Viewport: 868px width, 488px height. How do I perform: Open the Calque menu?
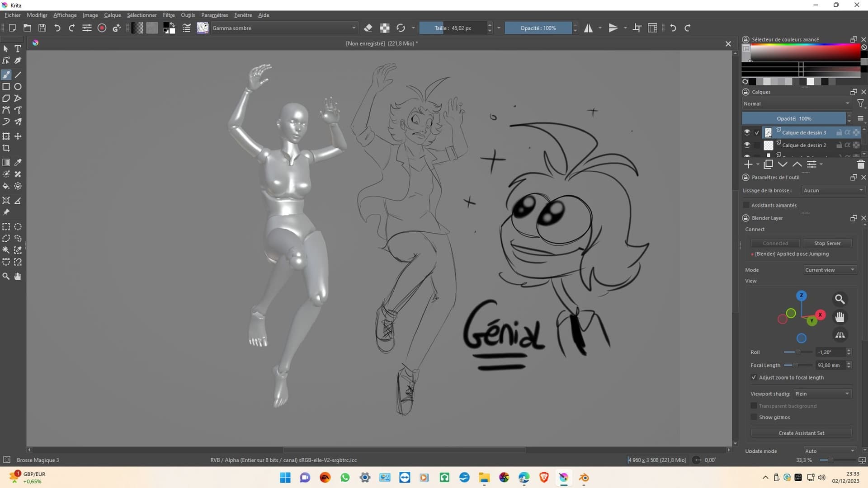(x=112, y=15)
